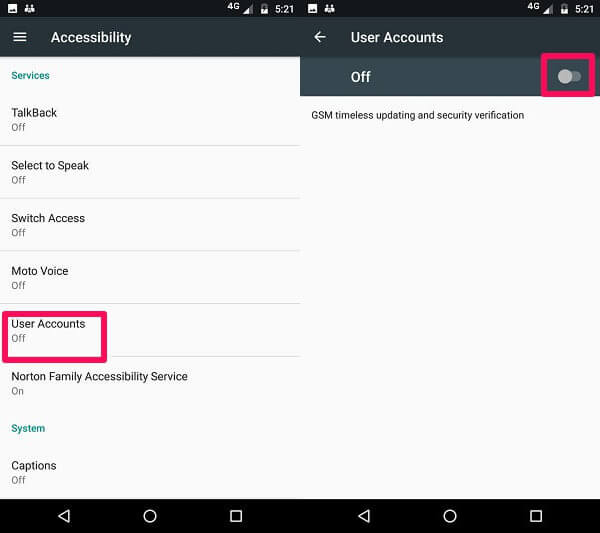
Task: Open Switch Access service entry
Action: pyautogui.click(x=150, y=225)
